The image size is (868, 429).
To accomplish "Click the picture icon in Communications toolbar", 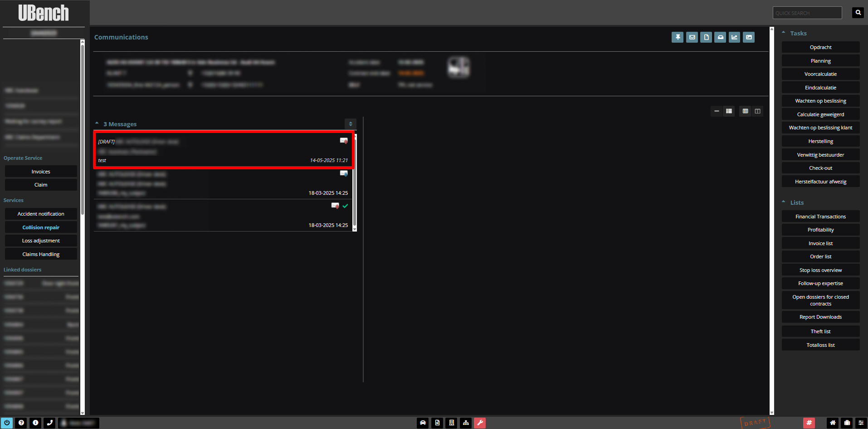I will 749,37.
